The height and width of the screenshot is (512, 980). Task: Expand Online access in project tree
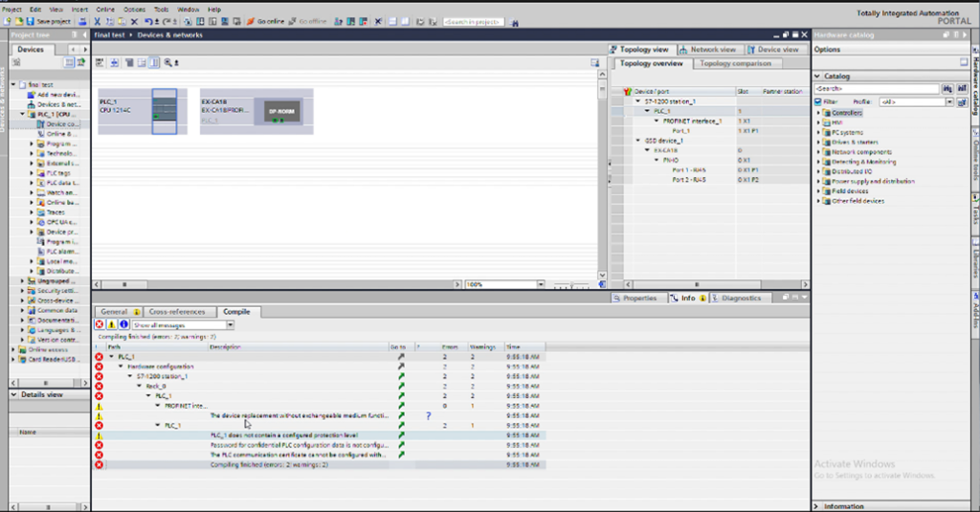coord(13,349)
